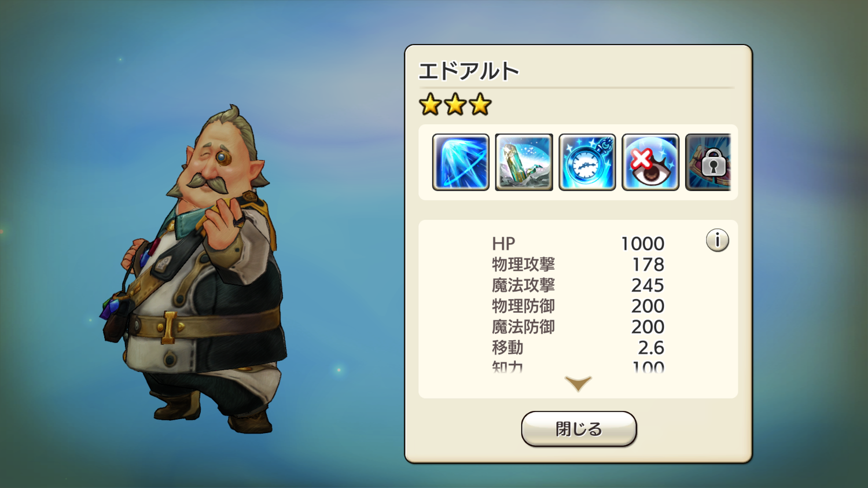
Task: Select the green crystal skill icon
Action: coord(524,162)
